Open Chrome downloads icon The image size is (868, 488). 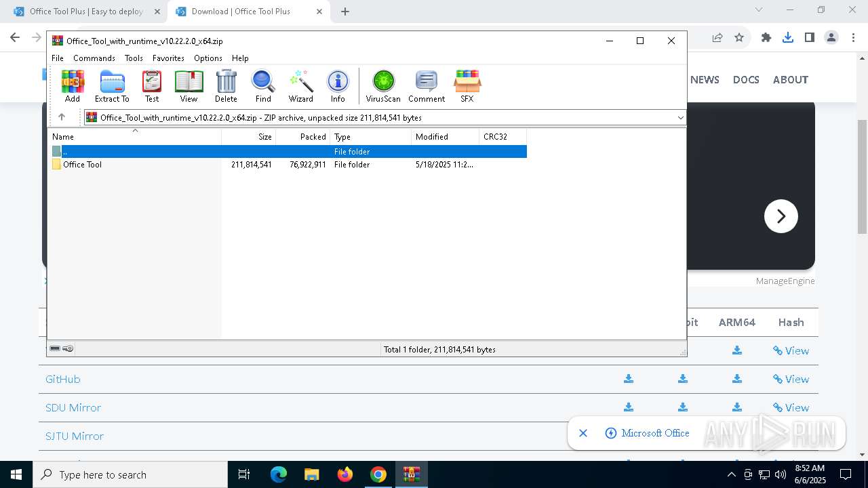[788, 38]
